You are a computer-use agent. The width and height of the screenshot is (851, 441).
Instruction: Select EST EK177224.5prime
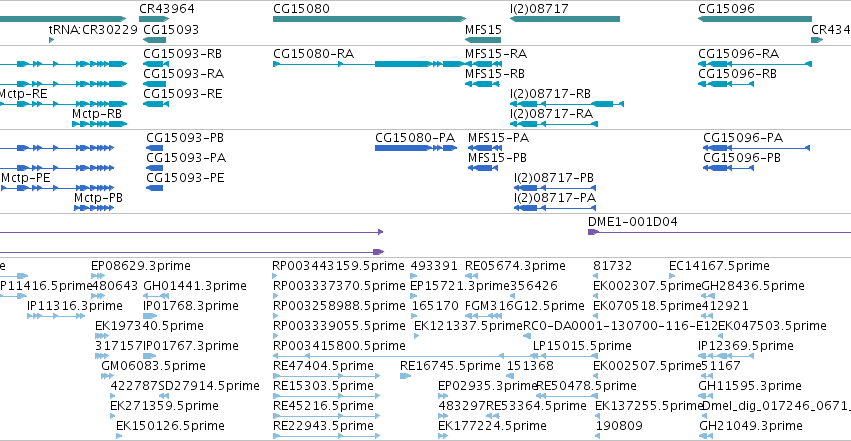tap(492, 426)
